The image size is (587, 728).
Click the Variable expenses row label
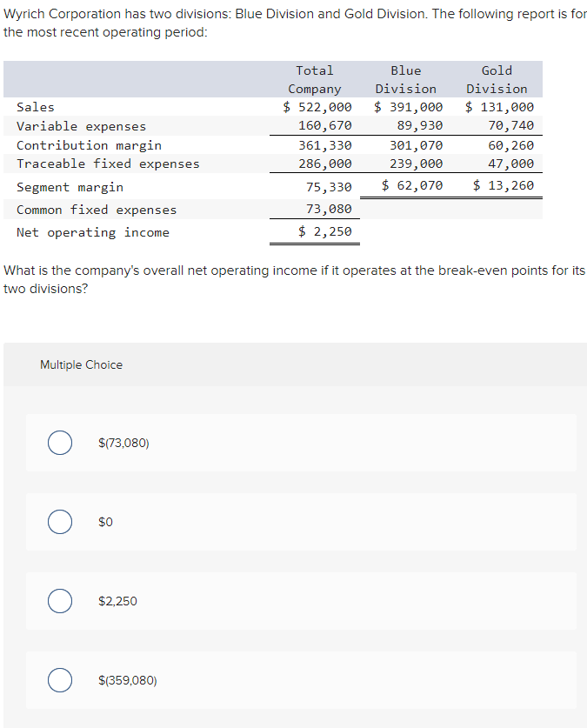(x=81, y=126)
